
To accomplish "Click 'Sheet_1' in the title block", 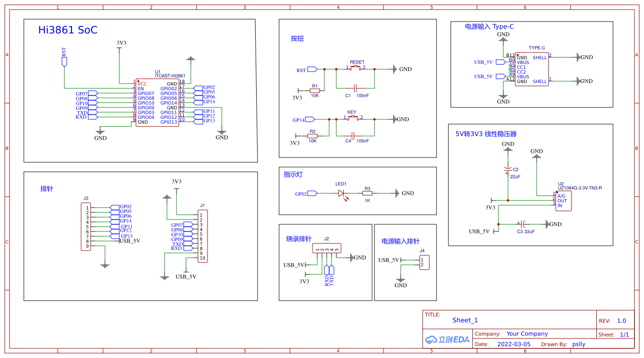I will pos(465,320).
